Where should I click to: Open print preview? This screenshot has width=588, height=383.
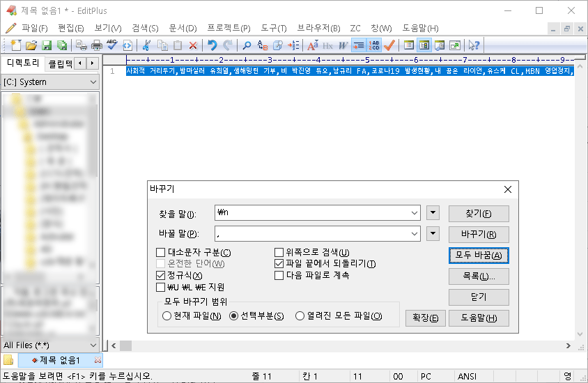click(82, 45)
